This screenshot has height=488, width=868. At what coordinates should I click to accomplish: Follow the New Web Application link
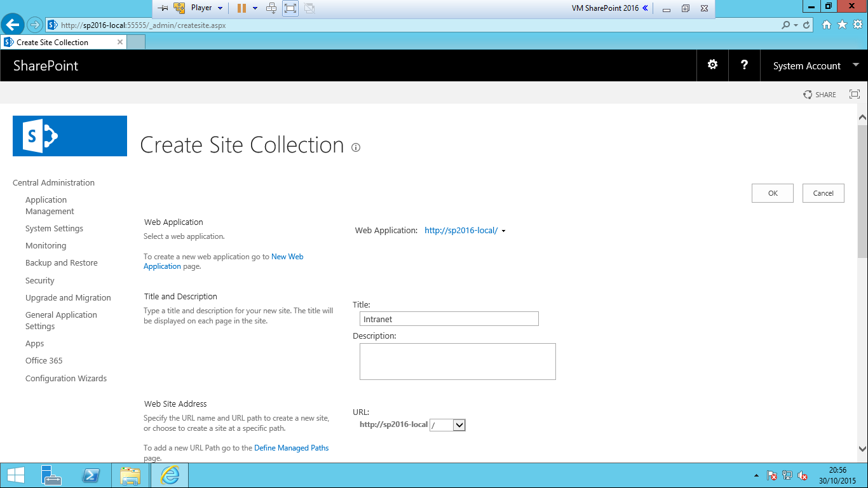coord(287,257)
